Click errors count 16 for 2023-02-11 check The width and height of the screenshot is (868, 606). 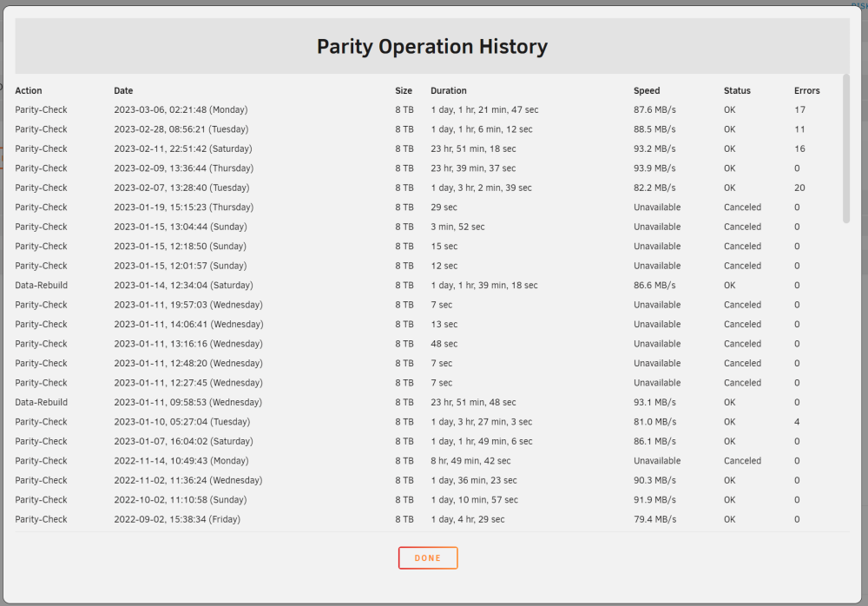tap(800, 148)
